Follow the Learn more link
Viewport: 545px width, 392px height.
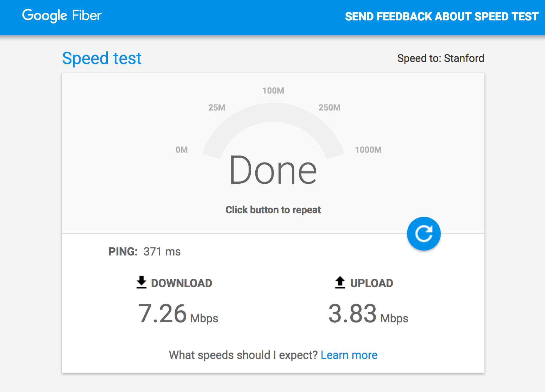click(x=349, y=355)
